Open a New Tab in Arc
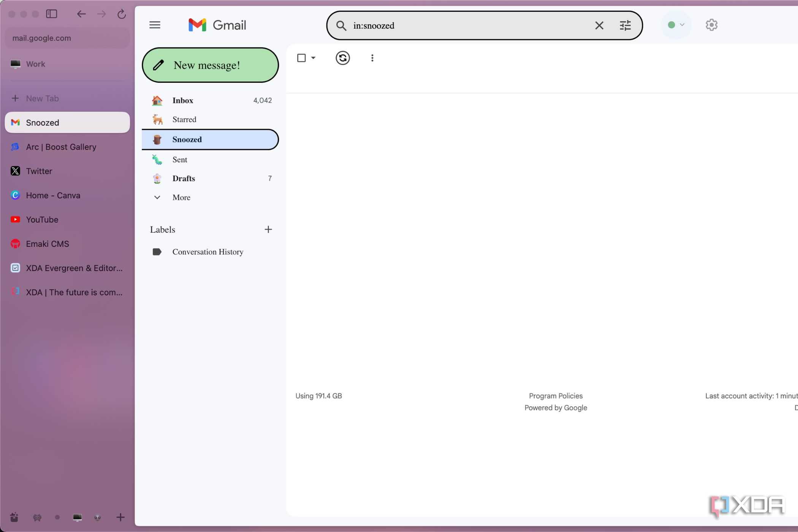Screen dimensions: 798x532 point(67,98)
